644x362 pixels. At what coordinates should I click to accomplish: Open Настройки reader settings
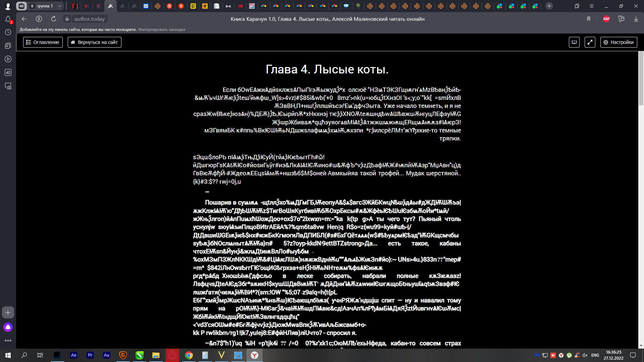click(619, 42)
